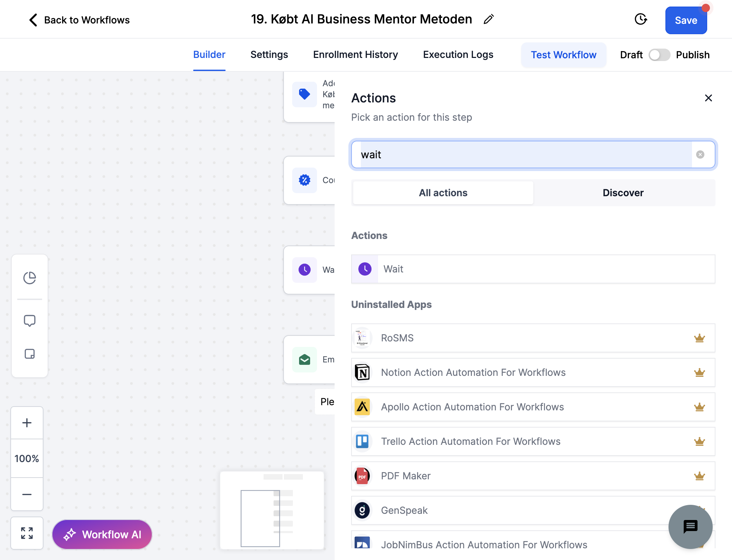Close the Actions panel
This screenshot has height=560, width=732.
708,98
